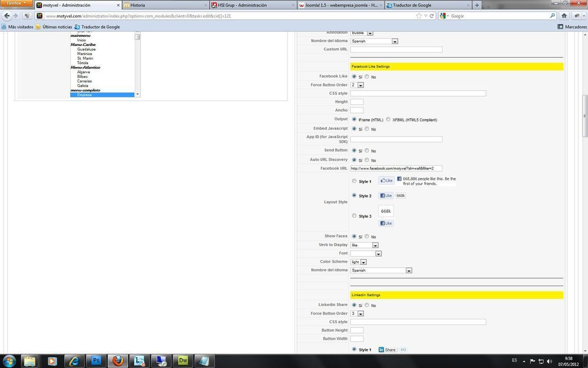The height and width of the screenshot is (368, 588).
Task: Click the Google search engine icon
Action: pyautogui.click(x=443, y=16)
